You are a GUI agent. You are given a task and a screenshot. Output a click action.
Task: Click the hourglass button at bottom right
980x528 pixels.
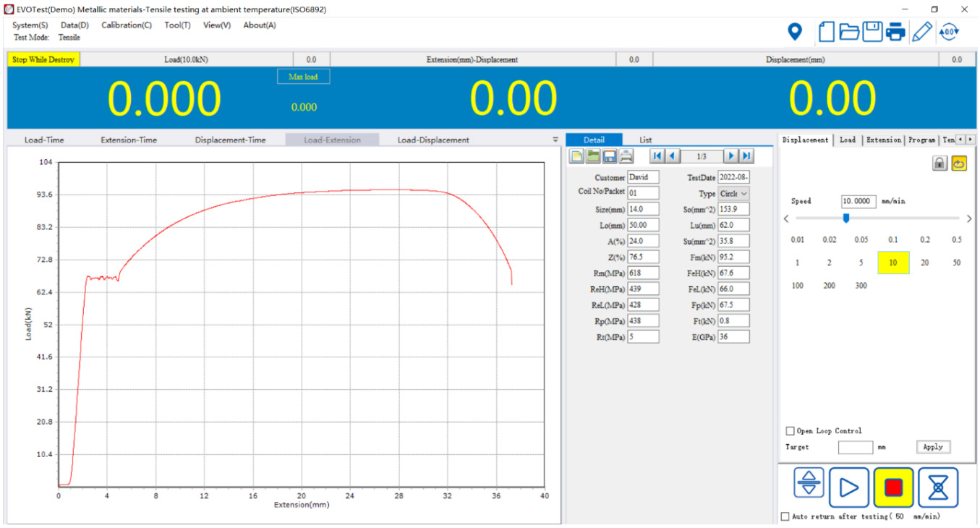pos(938,487)
